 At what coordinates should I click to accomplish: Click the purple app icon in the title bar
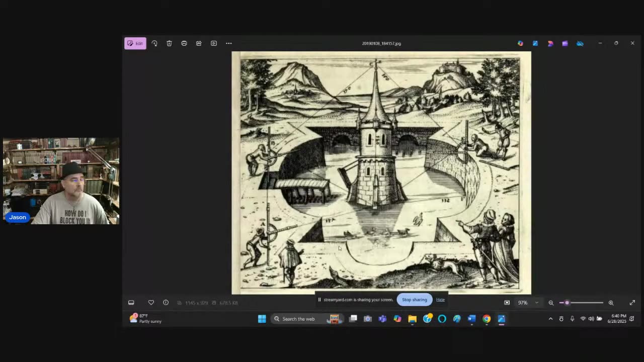pos(565,43)
